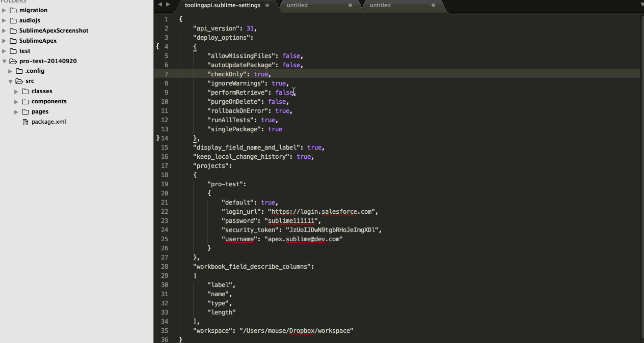Close the toolingapi.sublime-settings tab dot

pyautogui.click(x=267, y=5)
